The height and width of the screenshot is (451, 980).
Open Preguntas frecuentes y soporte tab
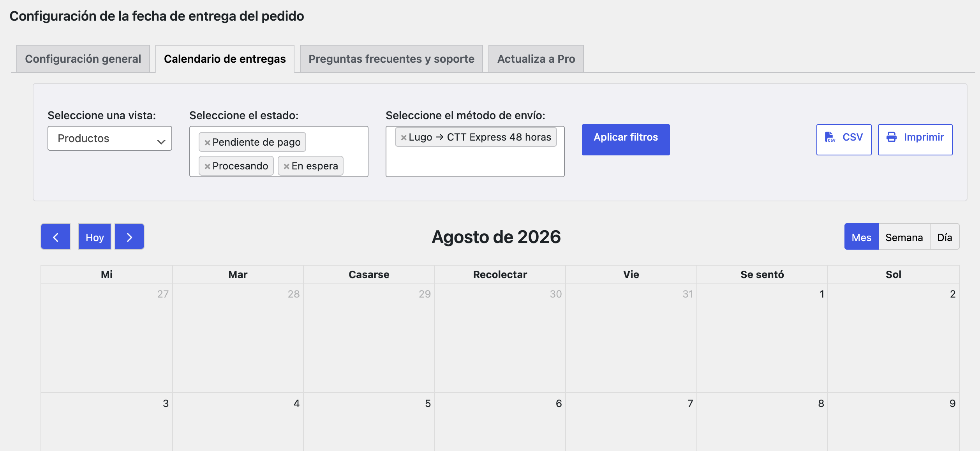click(391, 59)
